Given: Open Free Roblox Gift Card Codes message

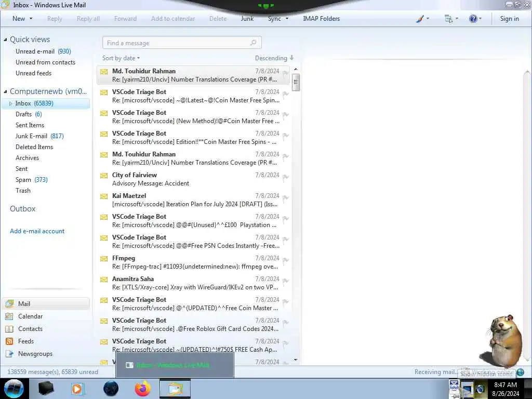Looking at the screenshot, I should click(x=193, y=325).
